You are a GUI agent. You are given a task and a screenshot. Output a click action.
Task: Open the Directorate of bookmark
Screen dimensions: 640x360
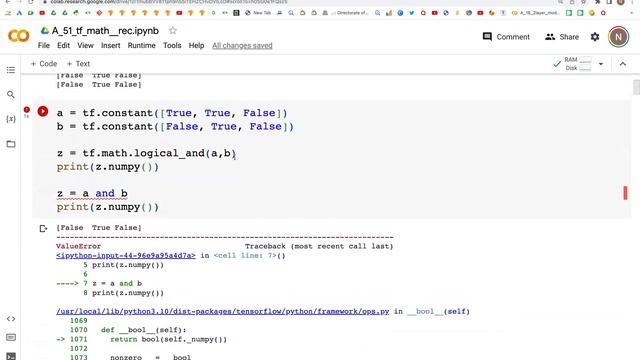tap(345, 13)
